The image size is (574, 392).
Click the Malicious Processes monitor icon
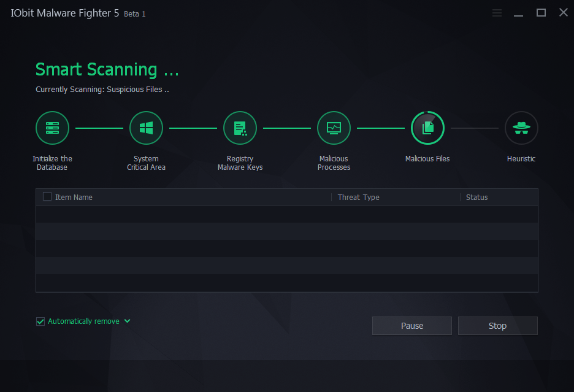click(x=334, y=128)
